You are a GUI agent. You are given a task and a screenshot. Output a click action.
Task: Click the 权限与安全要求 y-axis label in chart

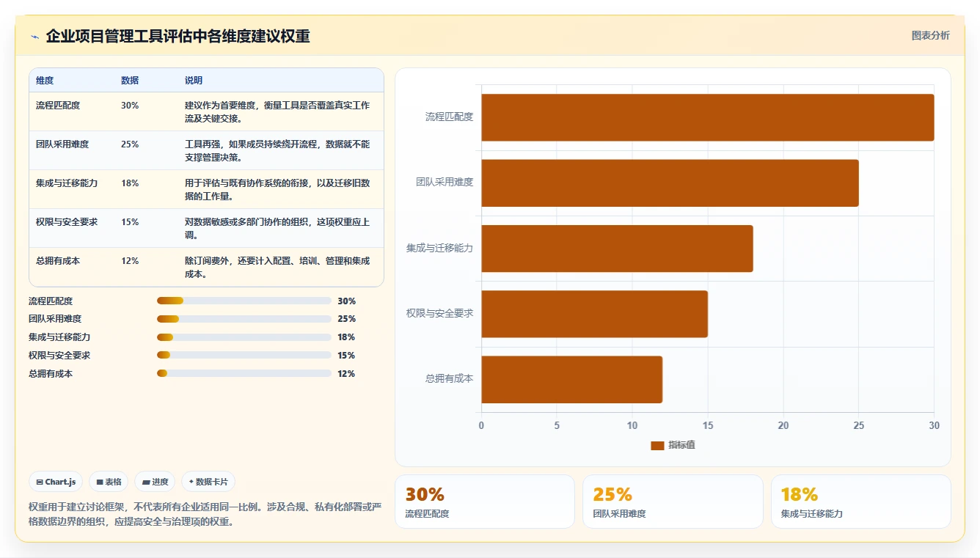tap(440, 313)
